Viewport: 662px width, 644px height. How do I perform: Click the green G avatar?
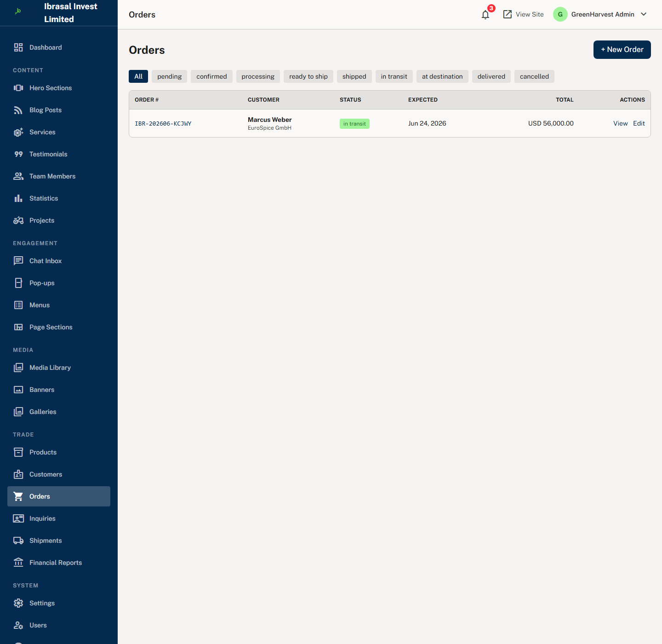point(560,14)
